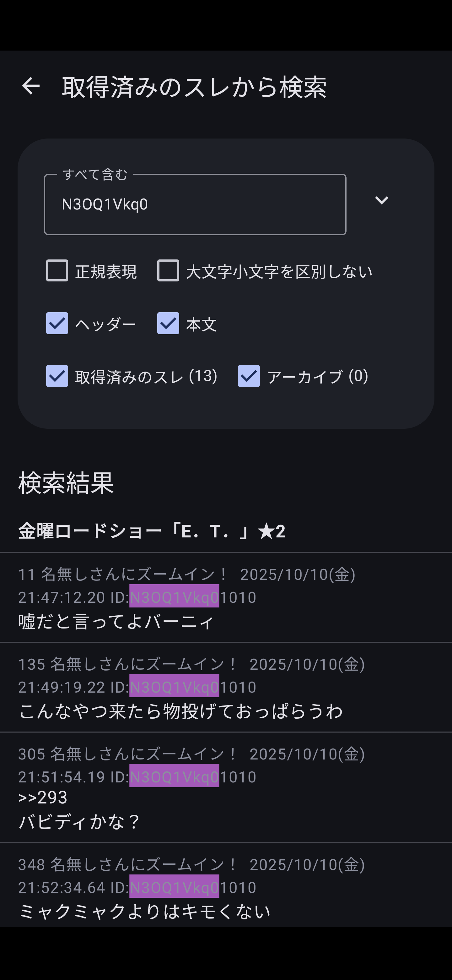Image resolution: width=452 pixels, height=980 pixels.
Task: Expand the search options chevron
Action: point(381,200)
